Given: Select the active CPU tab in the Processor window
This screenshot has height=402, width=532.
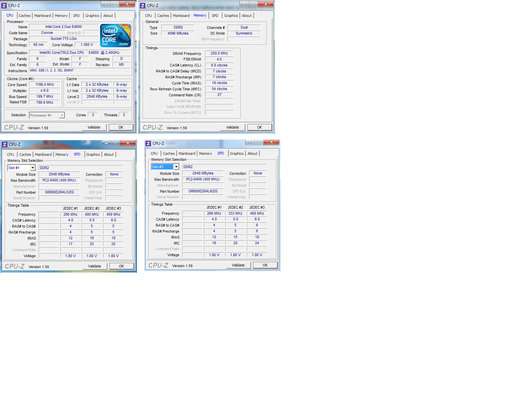Looking at the screenshot, I should point(10,15).
